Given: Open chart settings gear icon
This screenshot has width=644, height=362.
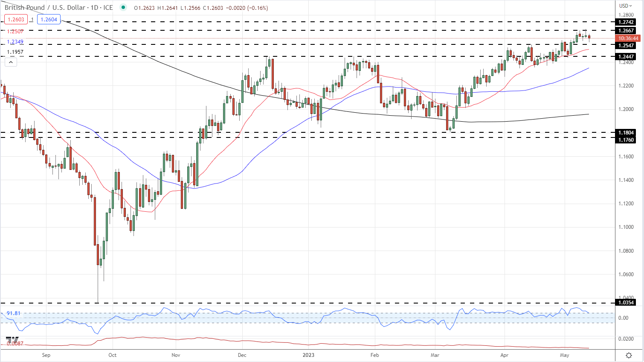Looking at the screenshot, I should click(x=629, y=355).
